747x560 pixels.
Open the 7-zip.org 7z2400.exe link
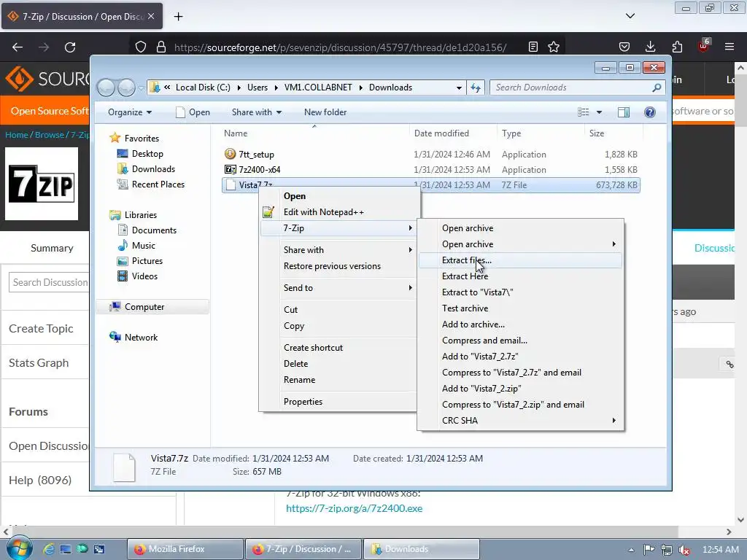coord(354,508)
